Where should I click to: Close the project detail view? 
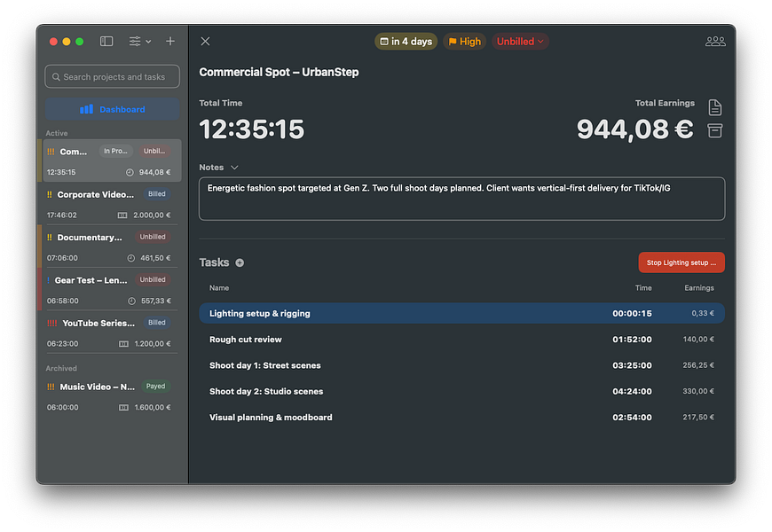[x=205, y=42]
